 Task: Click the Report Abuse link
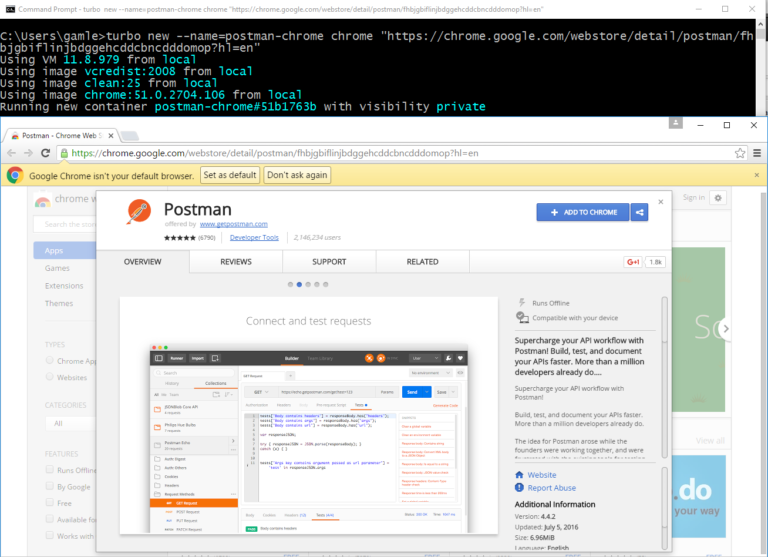(552, 487)
